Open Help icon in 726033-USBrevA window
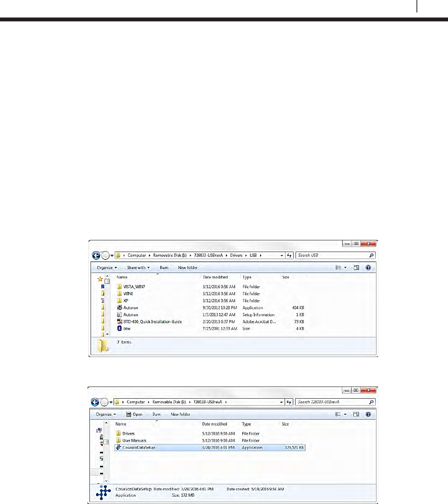Image resolution: width=448 pixels, height=504 pixels. (368, 414)
